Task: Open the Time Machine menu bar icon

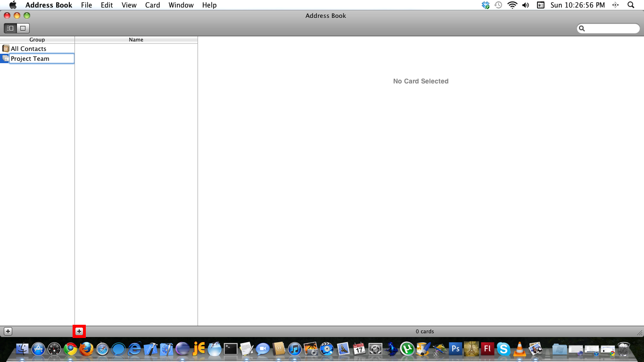Action: pyautogui.click(x=498, y=5)
